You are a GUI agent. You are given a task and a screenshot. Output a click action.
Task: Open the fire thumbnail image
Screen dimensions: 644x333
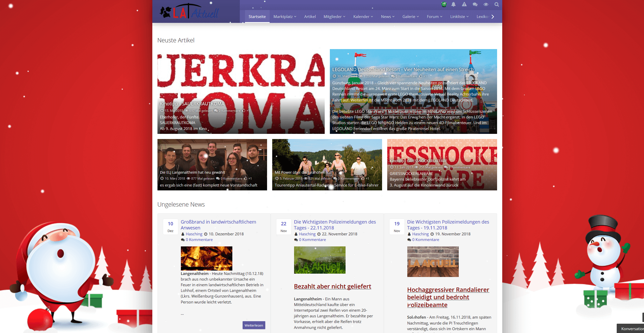[206, 258]
